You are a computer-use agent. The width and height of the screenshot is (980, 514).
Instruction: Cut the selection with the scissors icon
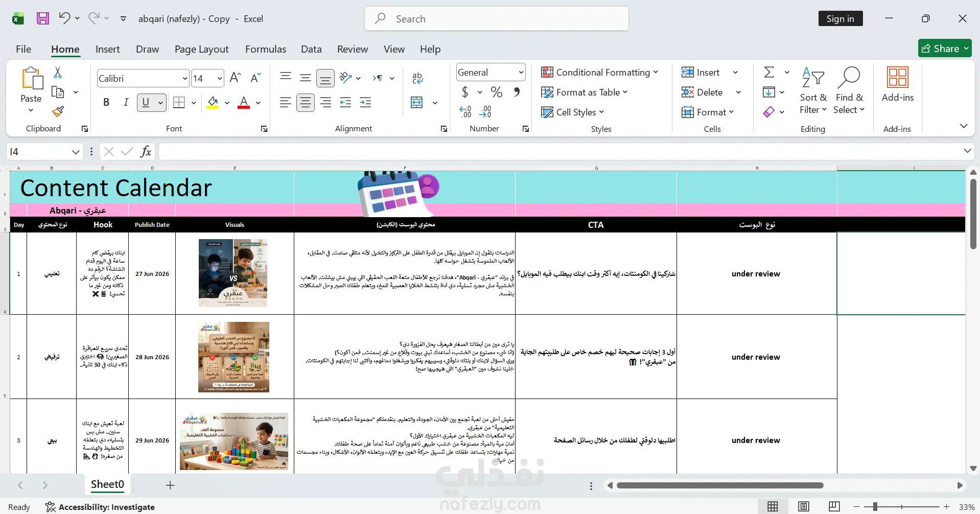tap(58, 73)
